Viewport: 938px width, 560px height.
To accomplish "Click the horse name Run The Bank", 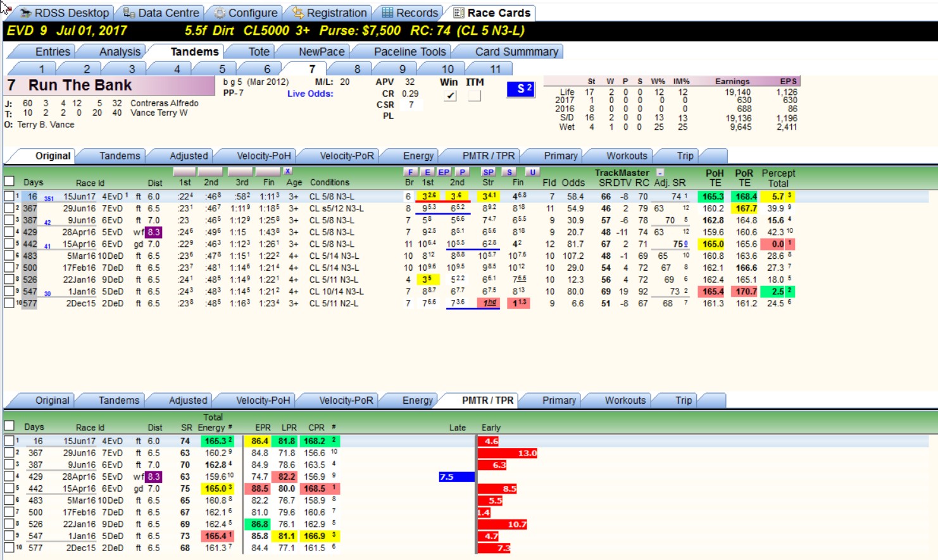I will (x=80, y=85).
